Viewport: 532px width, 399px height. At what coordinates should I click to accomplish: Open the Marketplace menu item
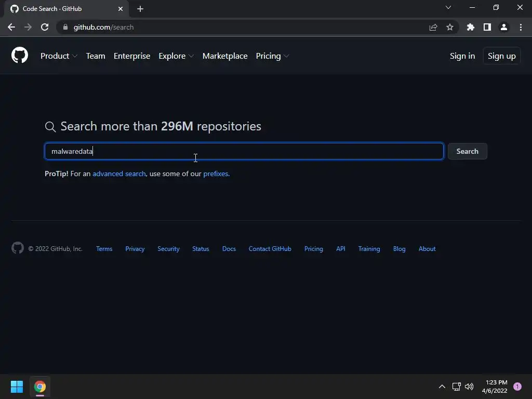pyautogui.click(x=225, y=56)
